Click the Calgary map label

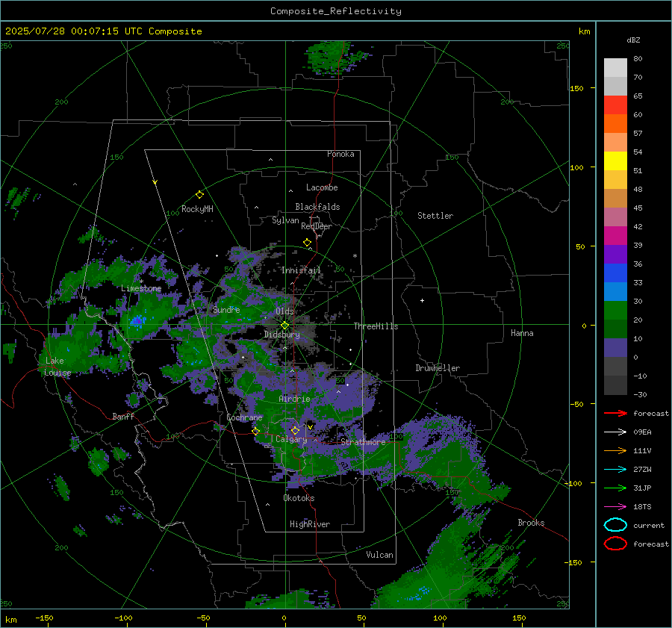pos(291,439)
